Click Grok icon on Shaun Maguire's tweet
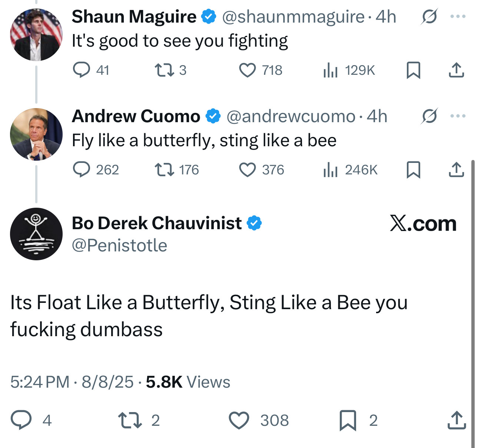This screenshot has height=448, width=478. [x=429, y=17]
